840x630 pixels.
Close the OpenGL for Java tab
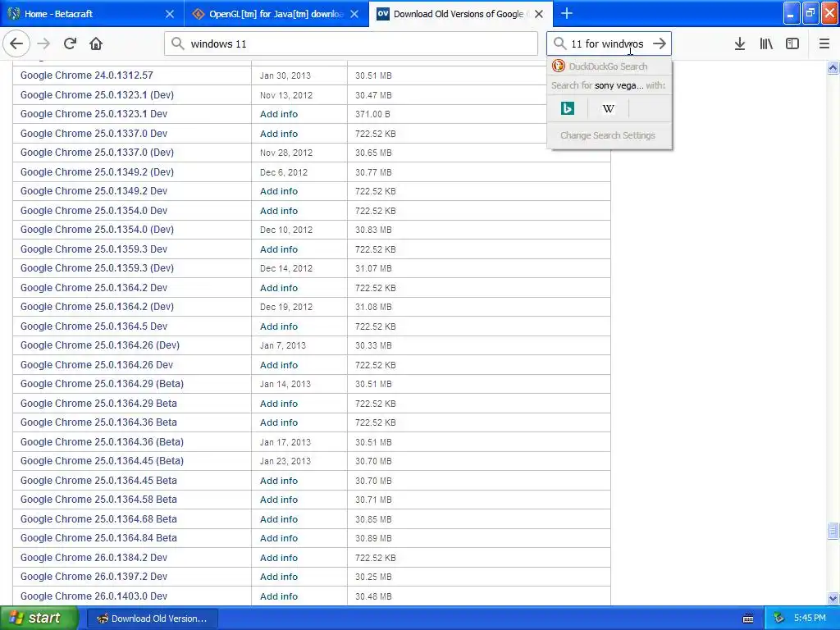pos(354,14)
